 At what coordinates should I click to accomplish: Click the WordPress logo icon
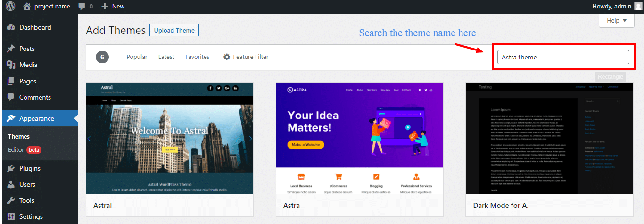click(10, 6)
